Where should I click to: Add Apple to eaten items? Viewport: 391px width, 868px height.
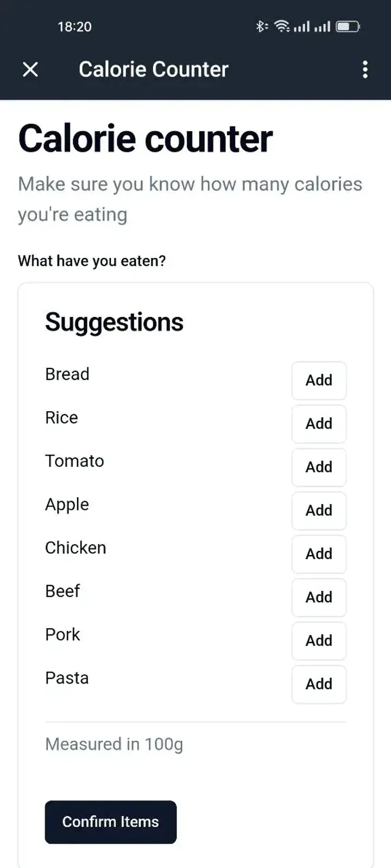(x=319, y=510)
